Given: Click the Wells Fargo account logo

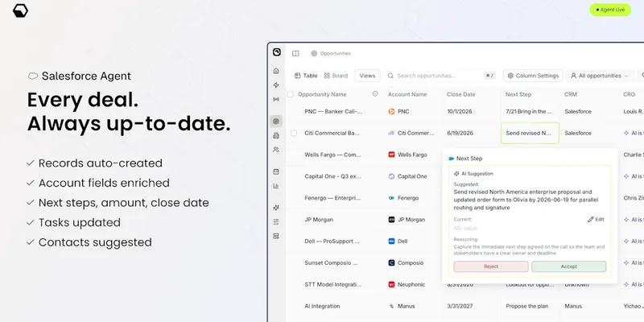Looking at the screenshot, I should click(391, 155).
